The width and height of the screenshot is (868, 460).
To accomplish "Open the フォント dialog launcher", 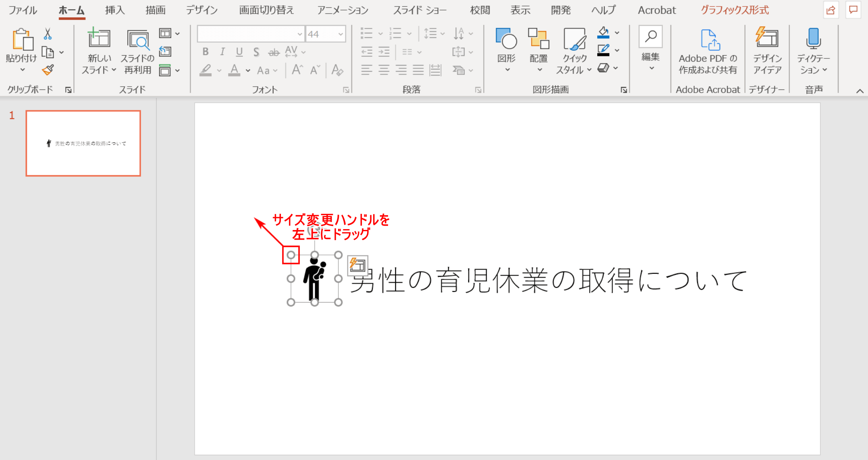I will [x=346, y=90].
